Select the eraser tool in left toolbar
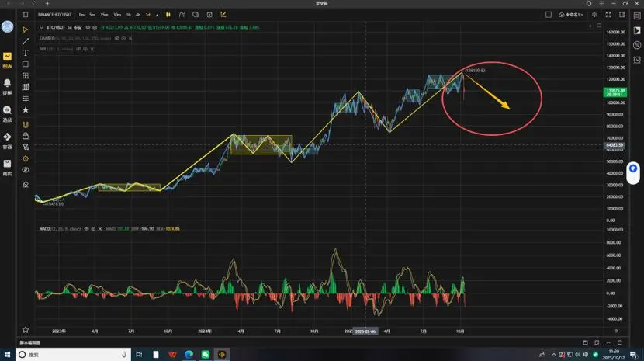 [26, 184]
